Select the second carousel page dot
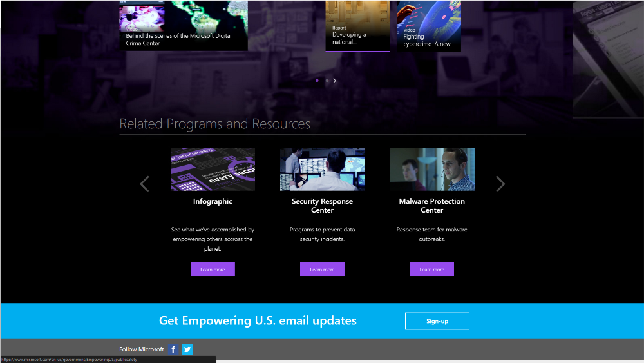Screen dimensions: 644x363 (327, 81)
